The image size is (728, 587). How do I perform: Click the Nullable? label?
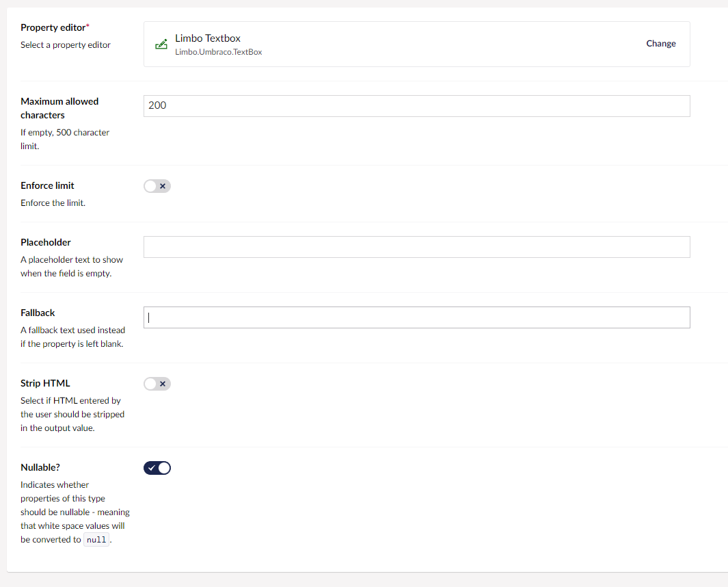coord(40,467)
